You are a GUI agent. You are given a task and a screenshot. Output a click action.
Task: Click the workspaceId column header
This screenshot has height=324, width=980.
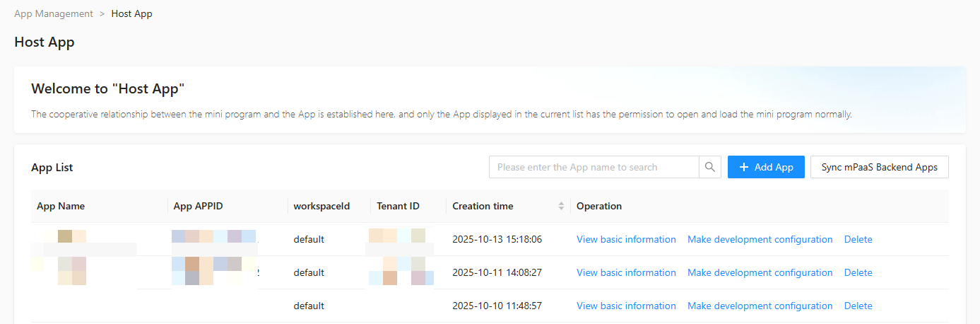click(x=321, y=206)
